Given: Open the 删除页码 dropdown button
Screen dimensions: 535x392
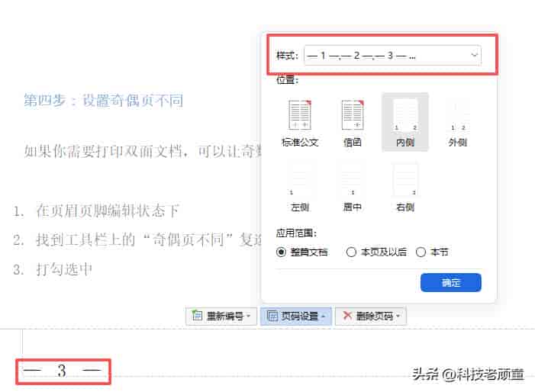Looking at the screenshot, I should coord(371,316).
